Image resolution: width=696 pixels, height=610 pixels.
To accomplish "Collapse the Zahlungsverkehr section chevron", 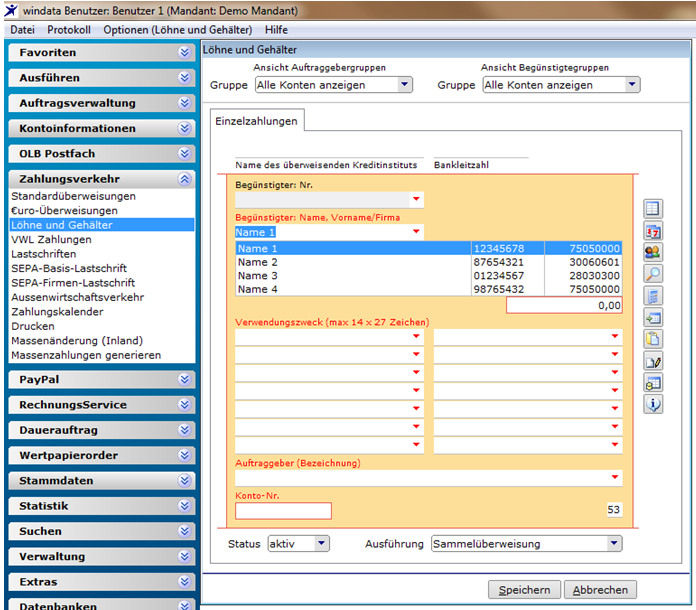I will point(184,179).
